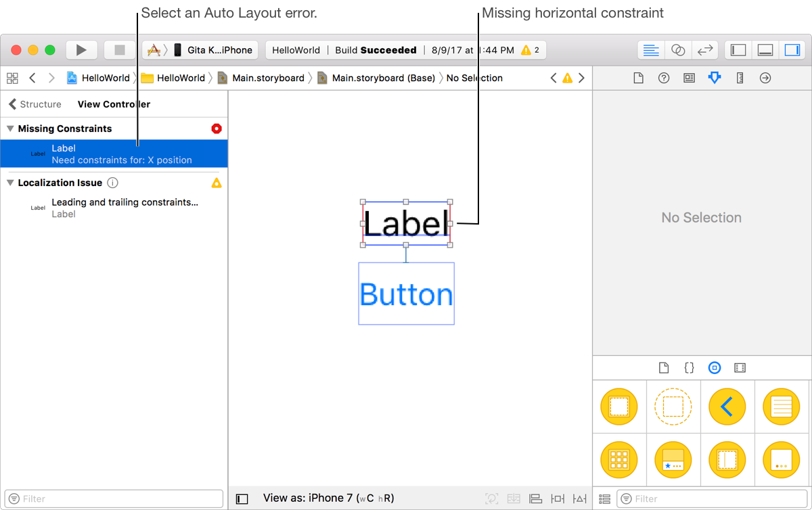Open the Attributes inspector tab
Image resolution: width=812 pixels, height=510 pixels.
point(714,78)
